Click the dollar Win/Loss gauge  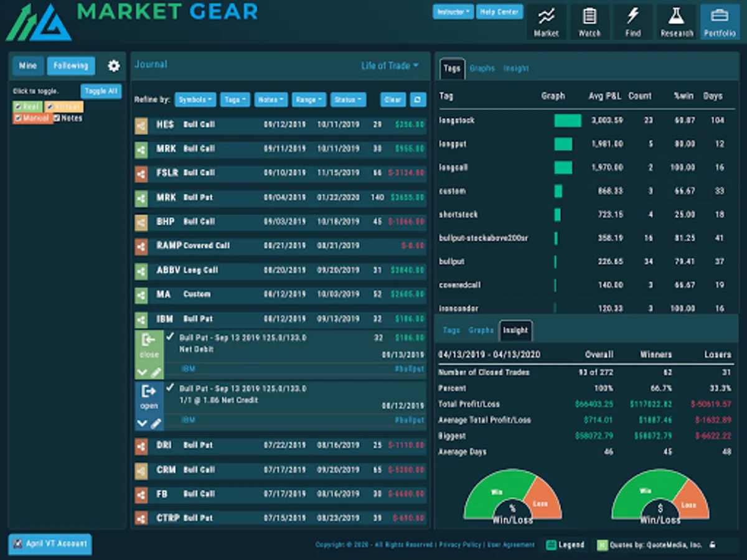click(660, 497)
